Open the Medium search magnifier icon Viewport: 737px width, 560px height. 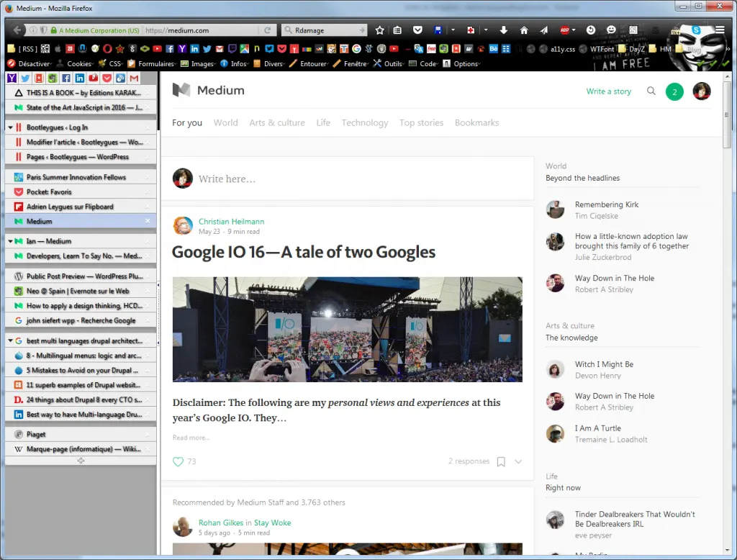tap(651, 91)
